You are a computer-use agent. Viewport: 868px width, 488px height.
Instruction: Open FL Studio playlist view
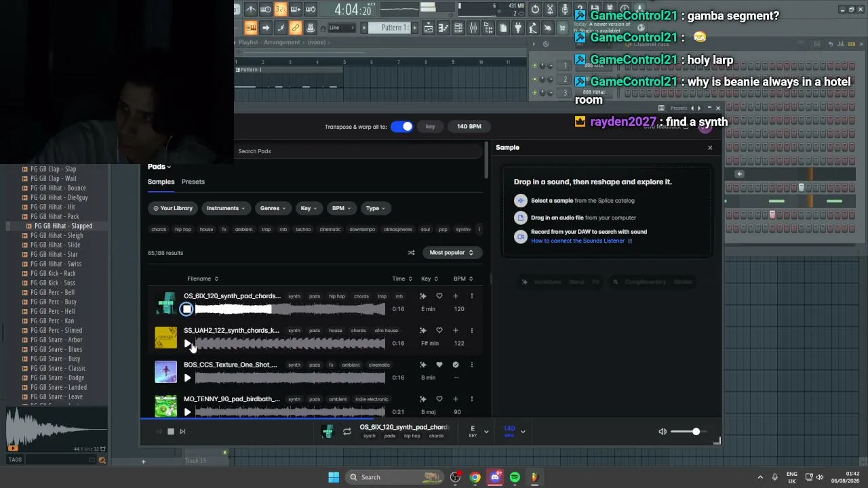[x=429, y=28]
